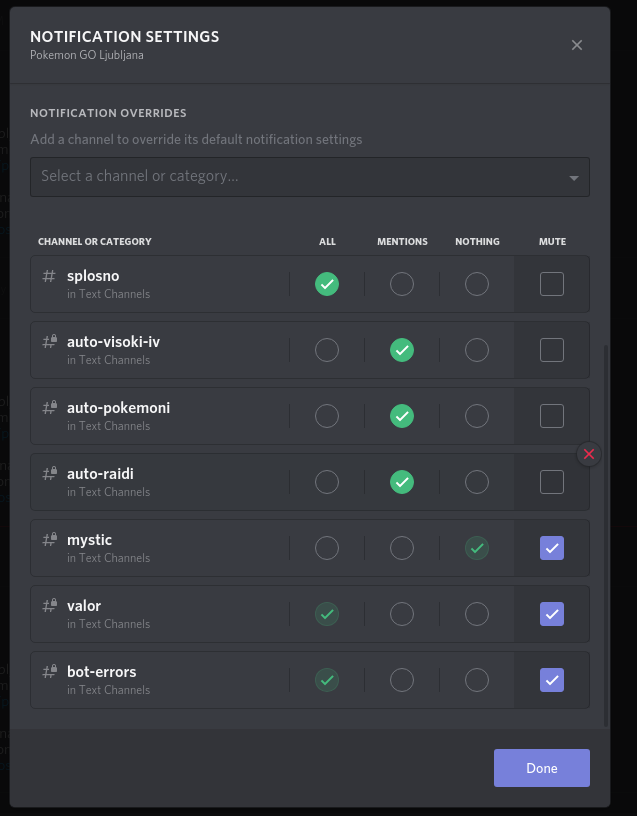Click the locked channel icon beside bot-errors
This screenshot has height=816, width=637.
coord(49,671)
